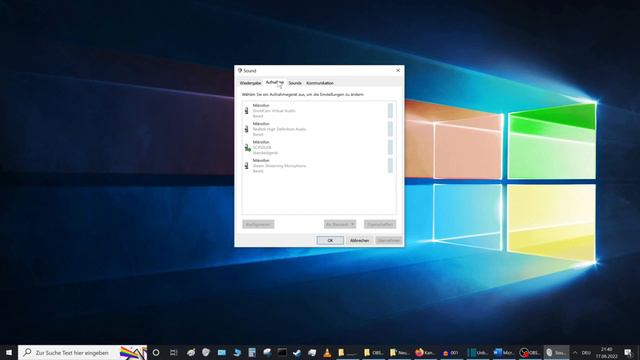
Task: Switch to the Microsoft Word window
Action: [x=504, y=352]
